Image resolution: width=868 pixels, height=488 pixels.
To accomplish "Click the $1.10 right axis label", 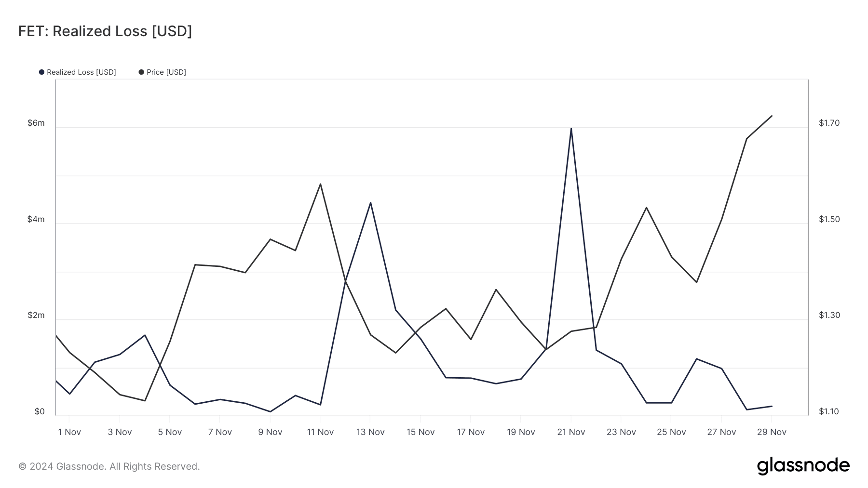I will click(x=829, y=412).
